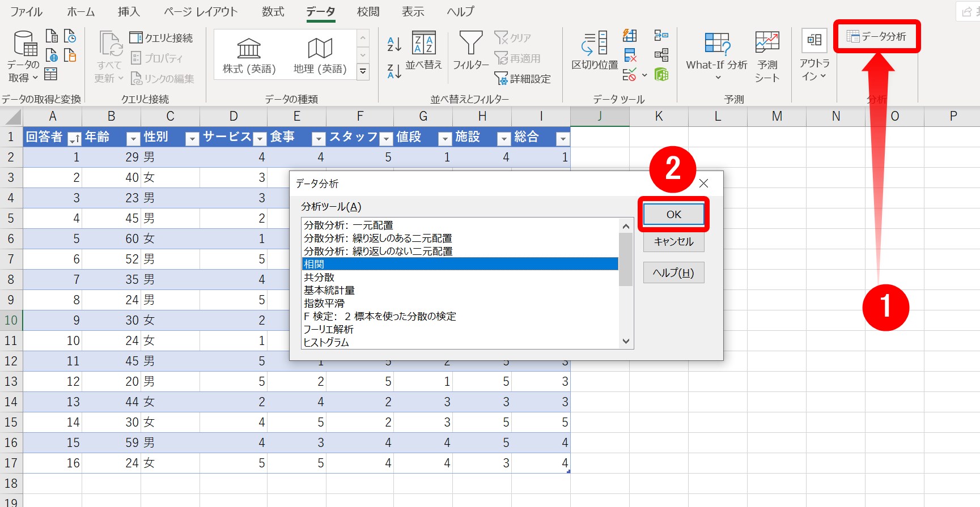Select 指数平滑 in the analysis tool list
This screenshot has height=507, width=980.
coord(460,304)
